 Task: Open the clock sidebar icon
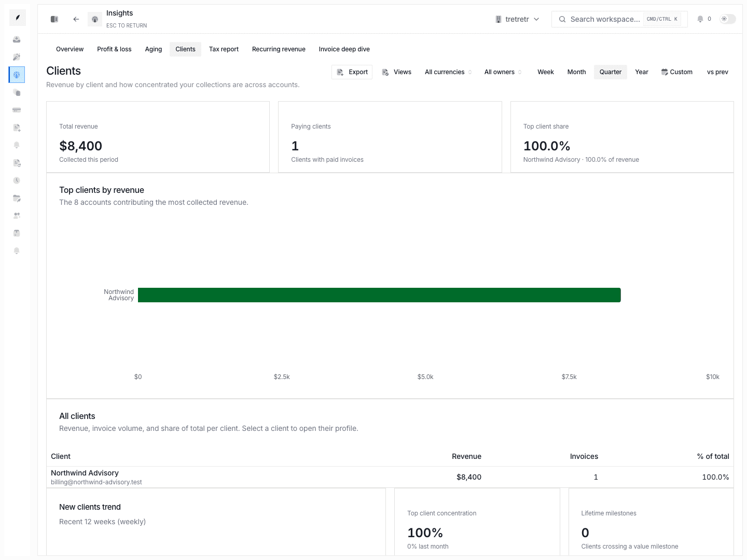(17, 180)
